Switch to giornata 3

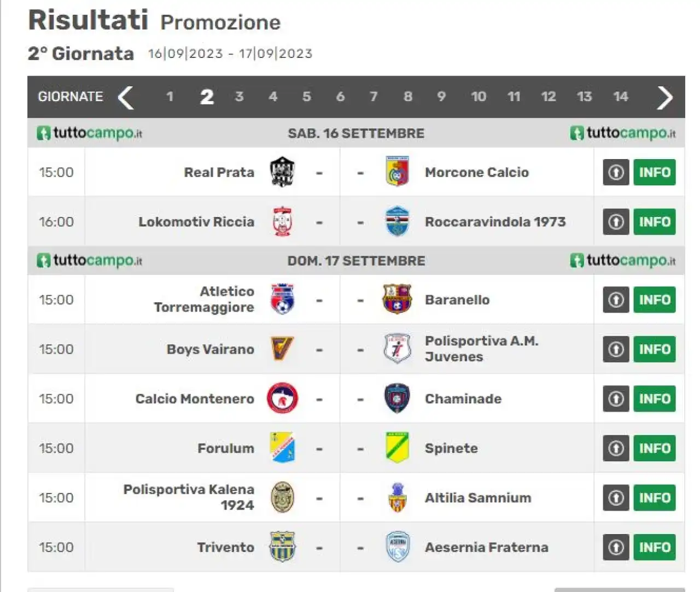[x=239, y=97]
